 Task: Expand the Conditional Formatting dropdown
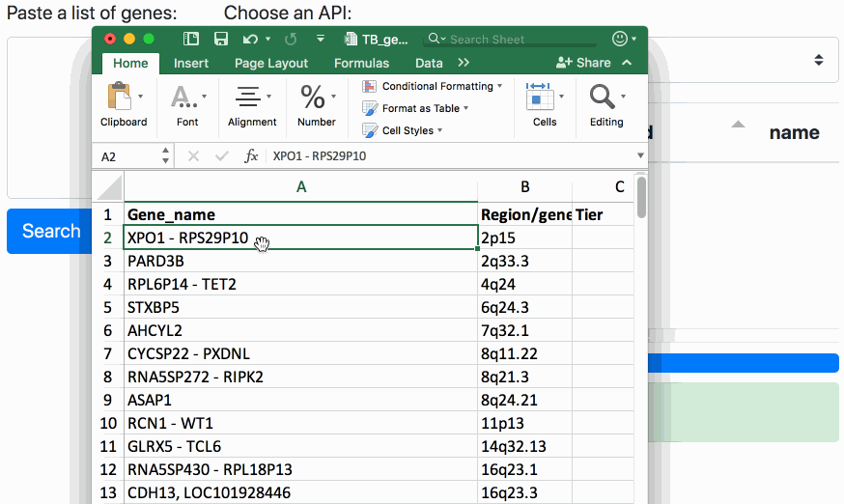coord(433,86)
